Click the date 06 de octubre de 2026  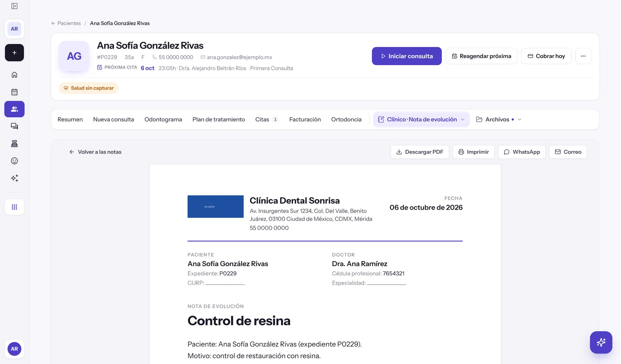426,208
